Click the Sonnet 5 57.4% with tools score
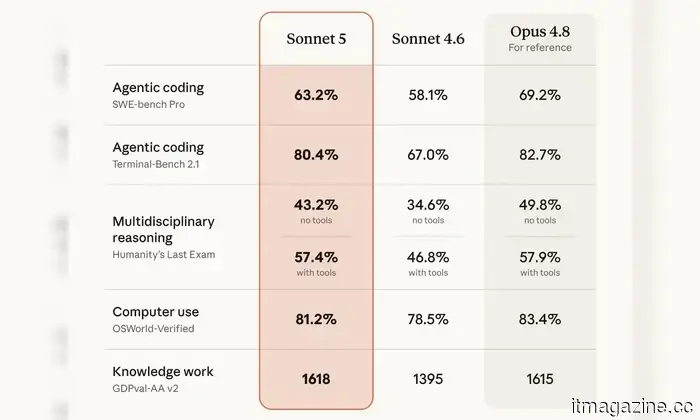The image size is (700, 420). click(x=316, y=258)
